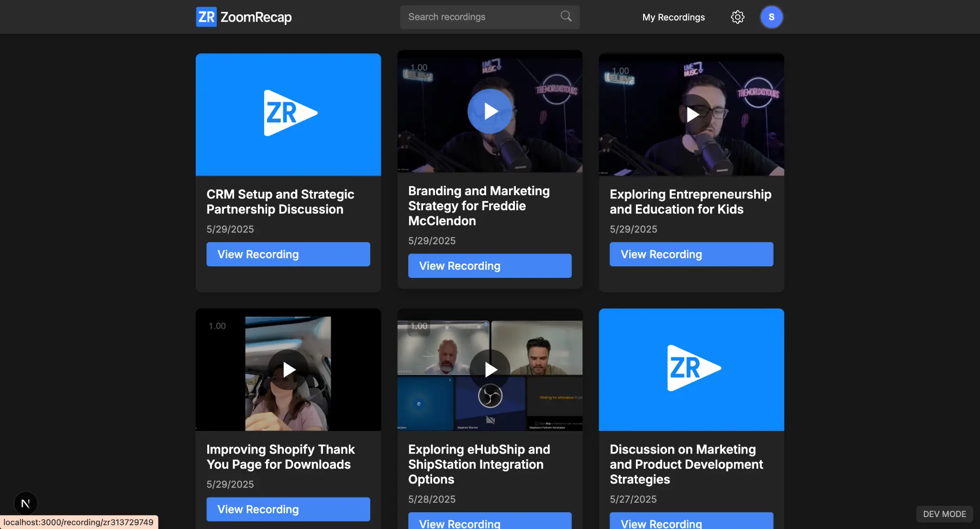The image size is (980, 529).
Task: Play the Improving Shopify Thank You Page video
Action: point(288,369)
